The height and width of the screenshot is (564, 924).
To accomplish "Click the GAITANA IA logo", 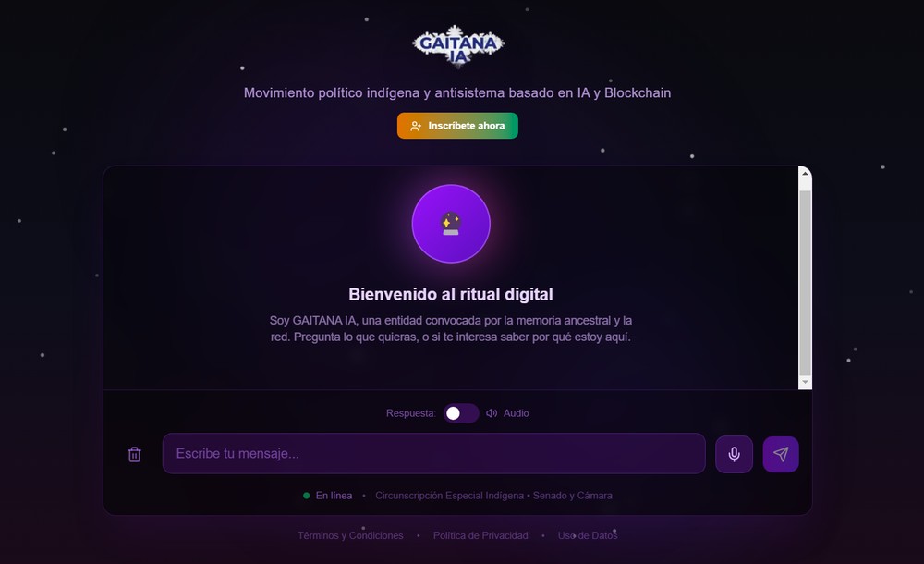I will click(458, 46).
